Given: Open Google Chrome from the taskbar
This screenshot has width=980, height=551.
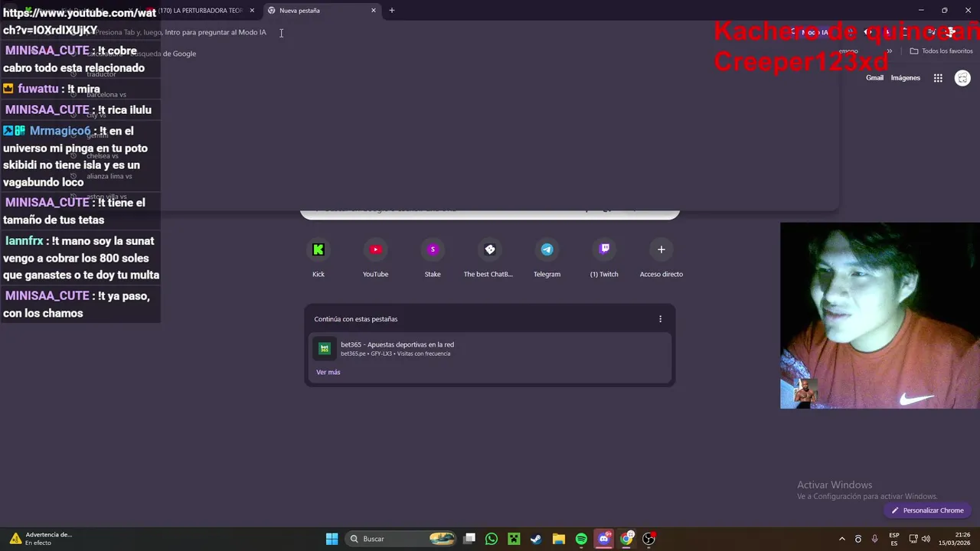Looking at the screenshot, I should pos(626,539).
